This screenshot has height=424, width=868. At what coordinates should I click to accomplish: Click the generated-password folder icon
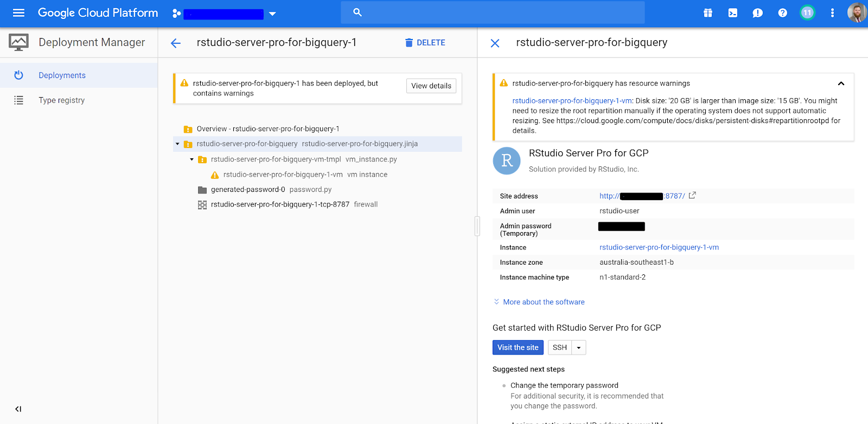pyautogui.click(x=202, y=190)
